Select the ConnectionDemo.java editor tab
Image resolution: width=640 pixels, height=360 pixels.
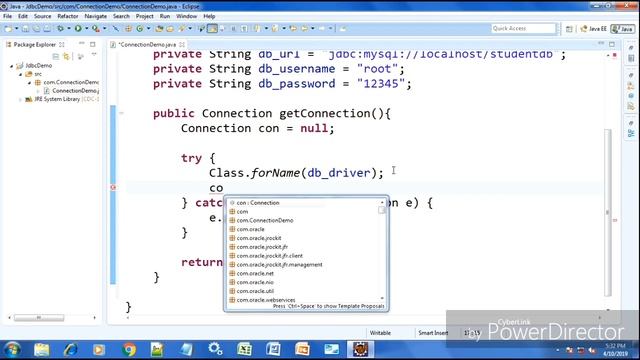(147, 44)
